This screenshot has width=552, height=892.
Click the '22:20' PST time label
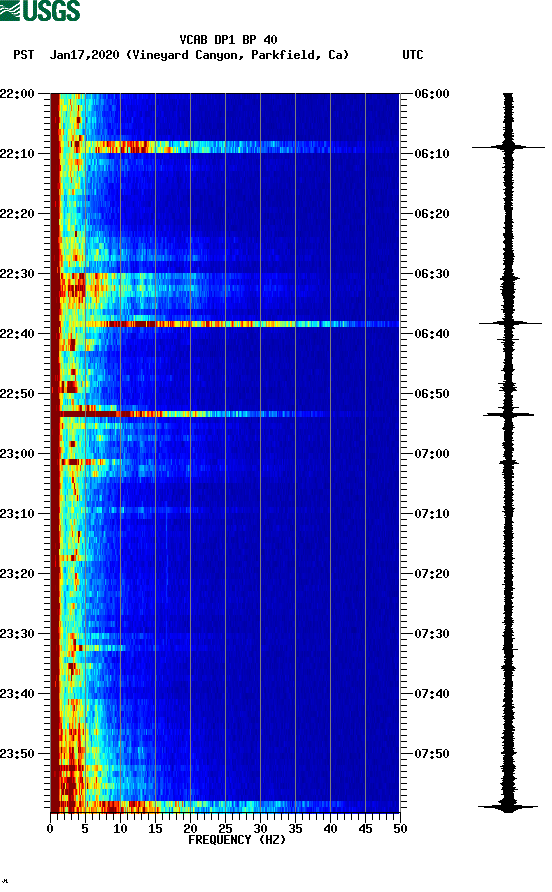17,213
